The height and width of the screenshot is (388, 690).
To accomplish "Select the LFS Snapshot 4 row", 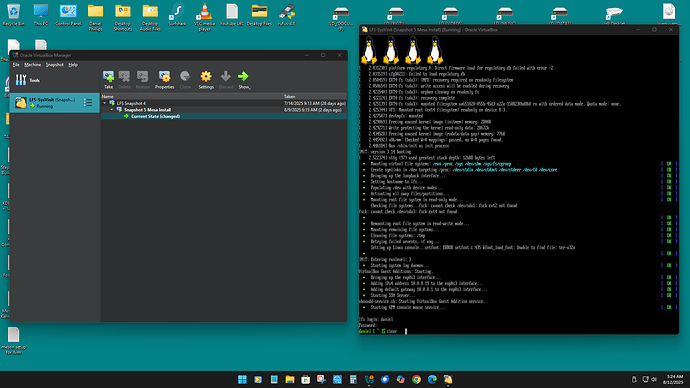I will 224,103.
